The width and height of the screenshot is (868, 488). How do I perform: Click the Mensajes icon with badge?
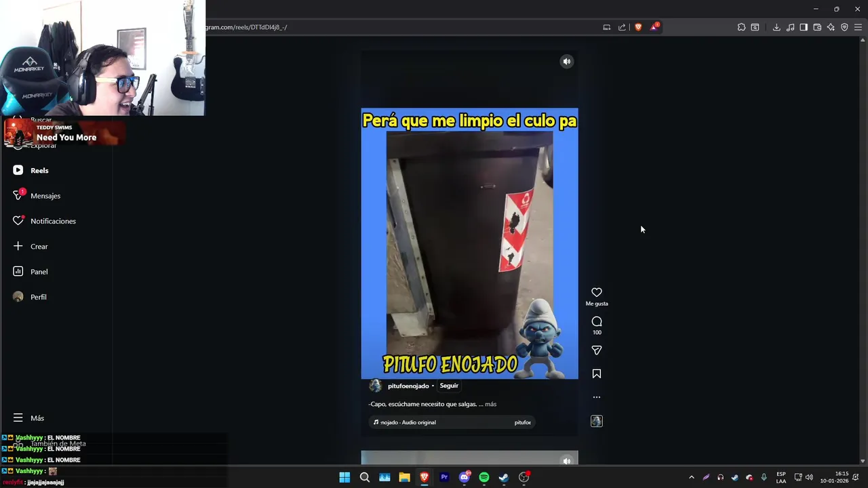[x=18, y=195]
